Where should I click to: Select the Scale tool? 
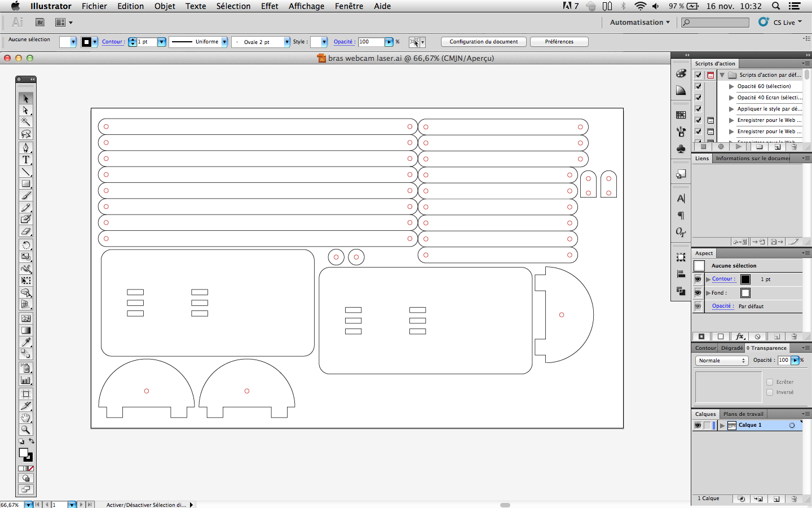click(26, 257)
